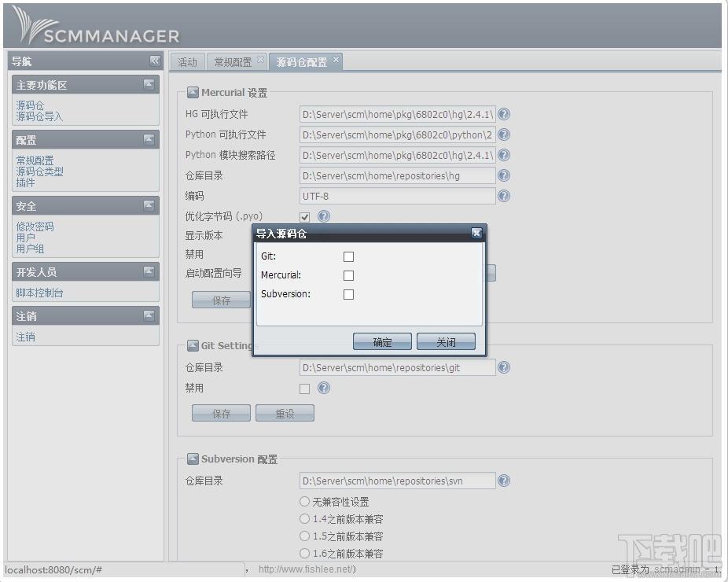Open 常规配置 sidebar link
The width and height of the screenshot is (728, 582).
pyautogui.click(x=35, y=160)
